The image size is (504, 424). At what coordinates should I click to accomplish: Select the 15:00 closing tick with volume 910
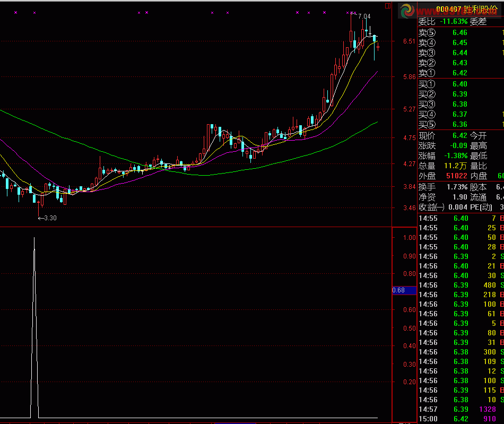click(x=461, y=419)
